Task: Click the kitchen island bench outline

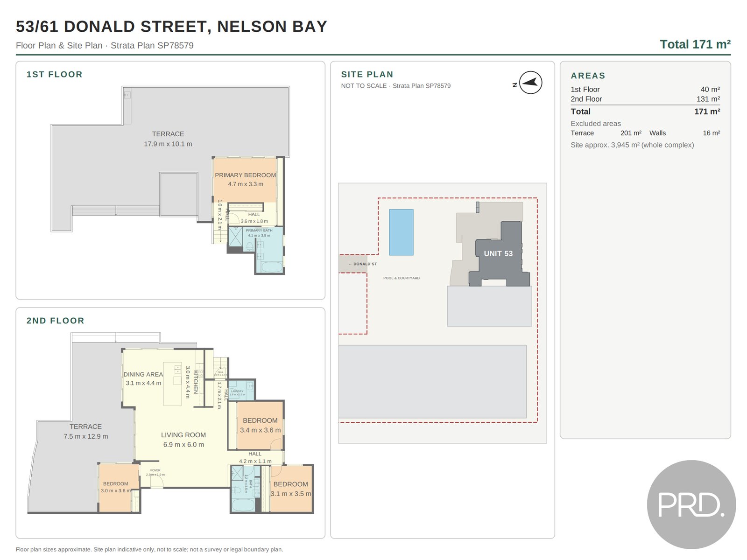Action: click(x=172, y=384)
